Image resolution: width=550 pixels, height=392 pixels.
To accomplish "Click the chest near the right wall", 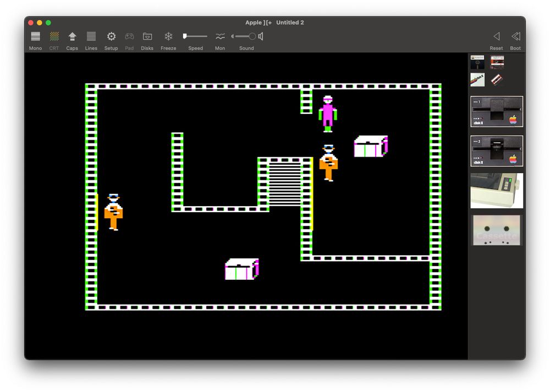I will pos(371,146).
